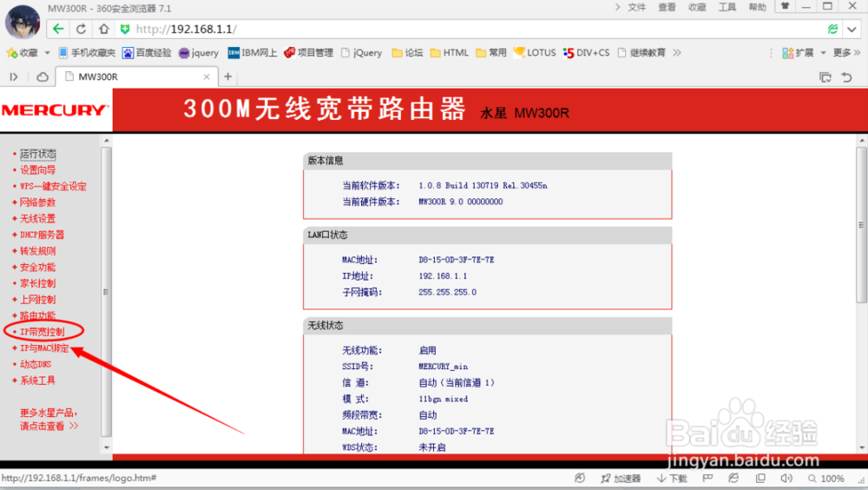Screen dimensions: 868x490
Task: Open the 论坛 bookmark folder
Action: point(407,53)
